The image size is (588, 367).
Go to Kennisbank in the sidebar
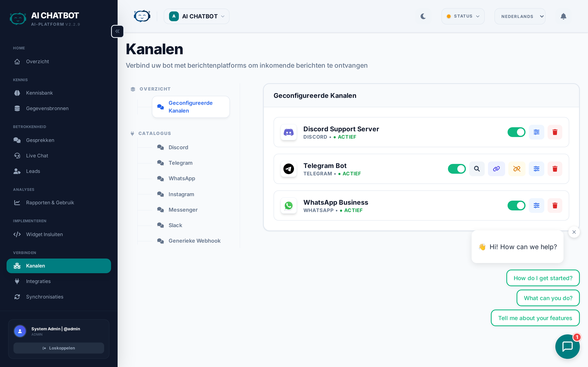point(39,93)
